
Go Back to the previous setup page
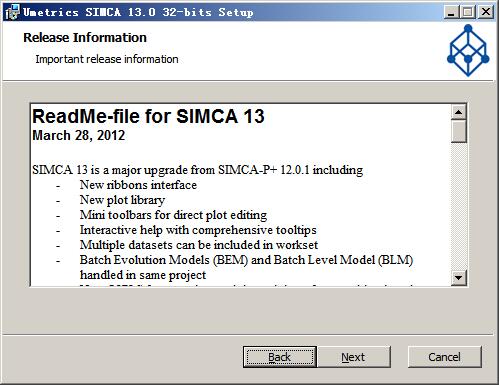coord(280,357)
